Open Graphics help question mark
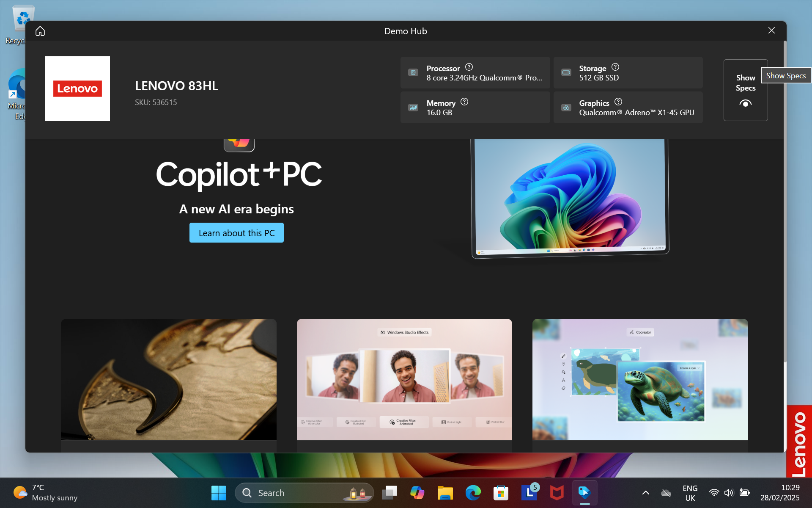Viewport: 812px width, 508px height. (x=618, y=102)
